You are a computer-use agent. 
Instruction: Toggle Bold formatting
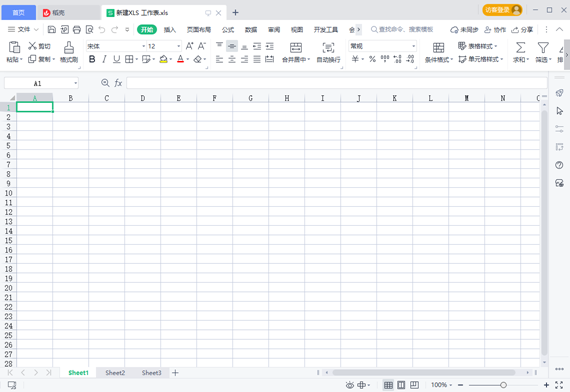92,59
